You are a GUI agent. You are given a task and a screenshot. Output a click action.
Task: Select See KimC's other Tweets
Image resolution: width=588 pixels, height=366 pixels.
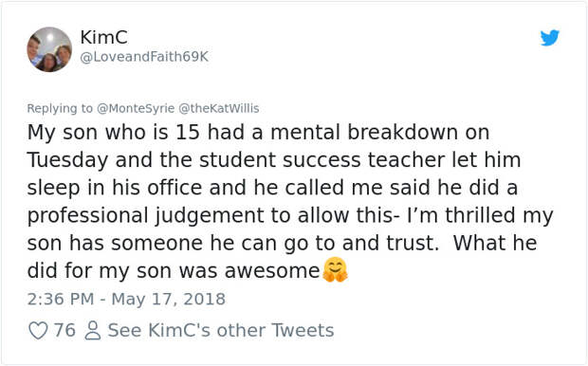pyautogui.click(x=220, y=330)
